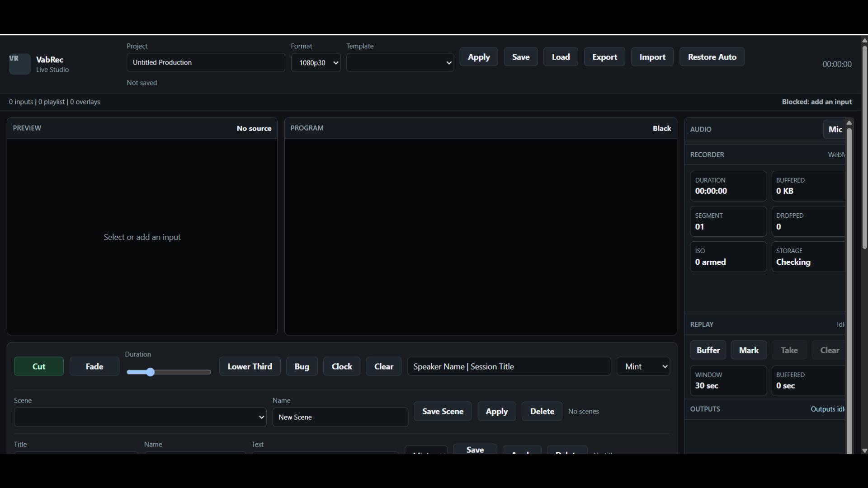This screenshot has width=868, height=488.
Task: Click the top Apply template button
Action: tap(479, 57)
